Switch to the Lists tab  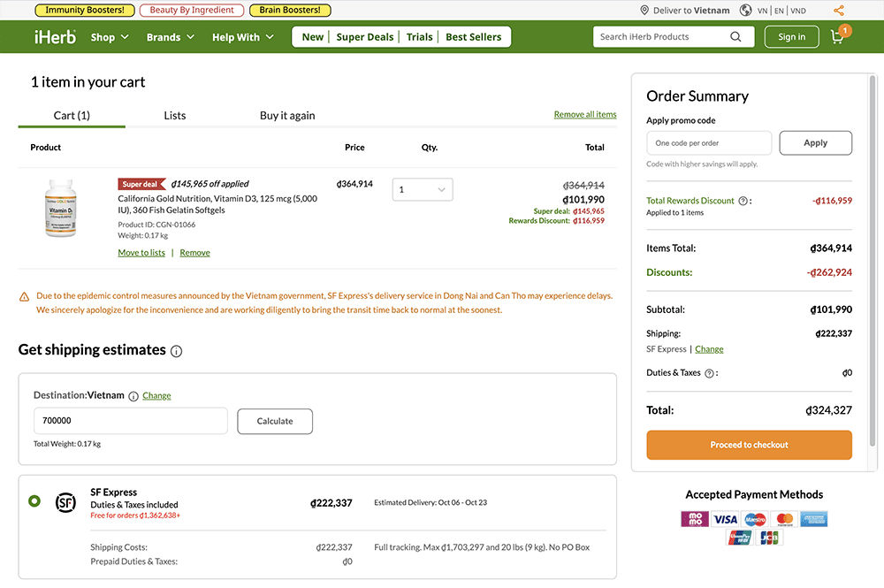click(174, 115)
